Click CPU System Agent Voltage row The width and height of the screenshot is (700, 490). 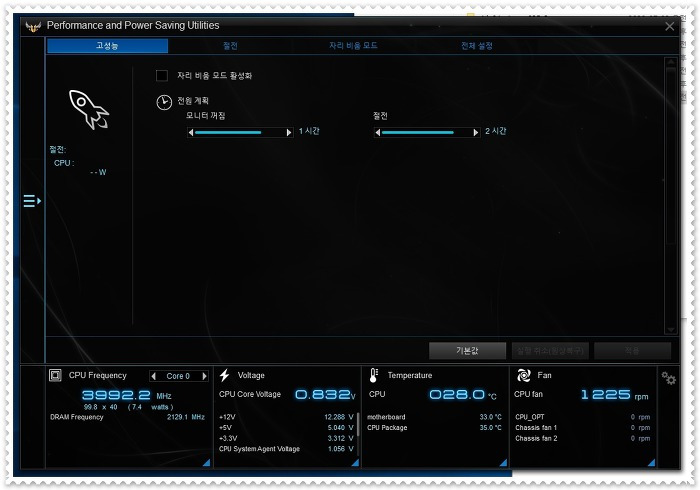point(286,449)
